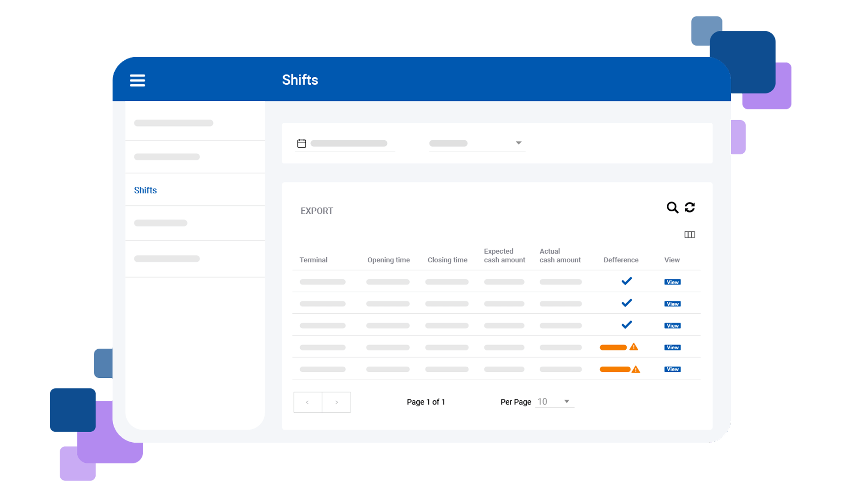Open the hamburger menu
Viewport: 868px width, 497px height.
137,80
